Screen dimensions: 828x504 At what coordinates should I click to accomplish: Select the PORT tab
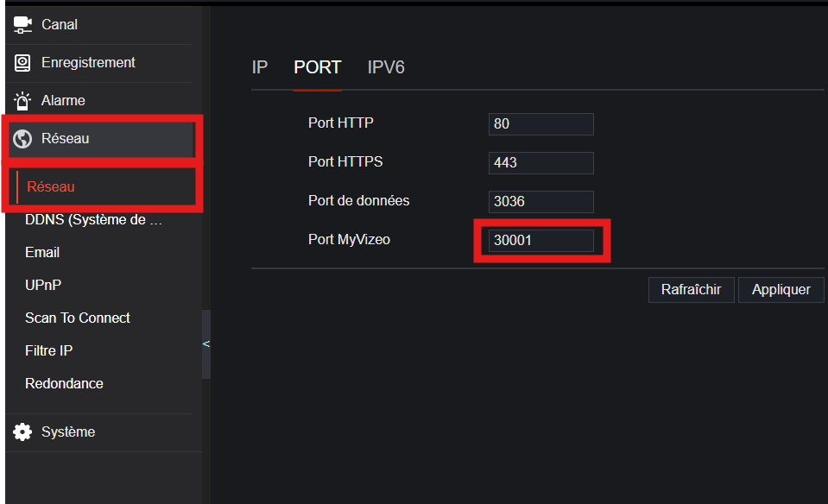(x=318, y=67)
